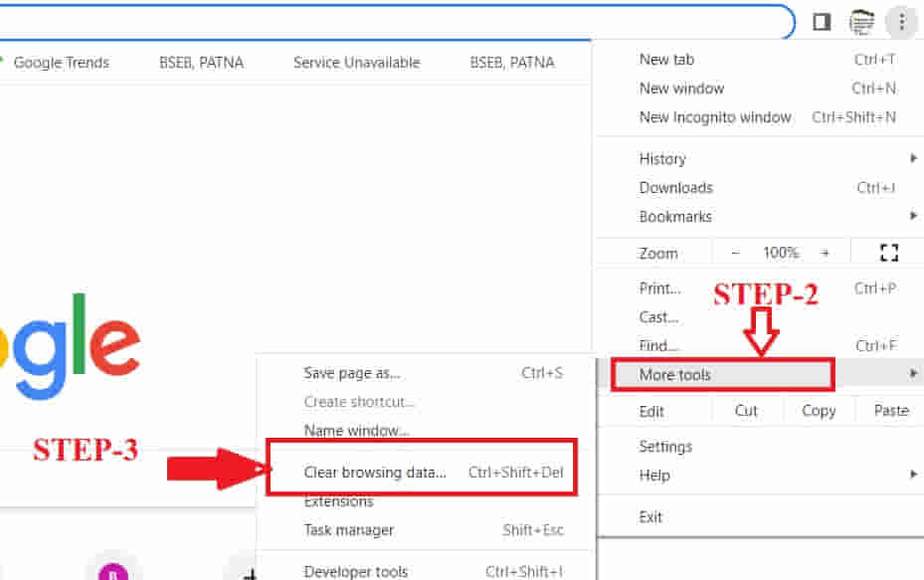This screenshot has width=924, height=580.
Task: Increase zoom with the plus button
Action: pyautogui.click(x=825, y=253)
